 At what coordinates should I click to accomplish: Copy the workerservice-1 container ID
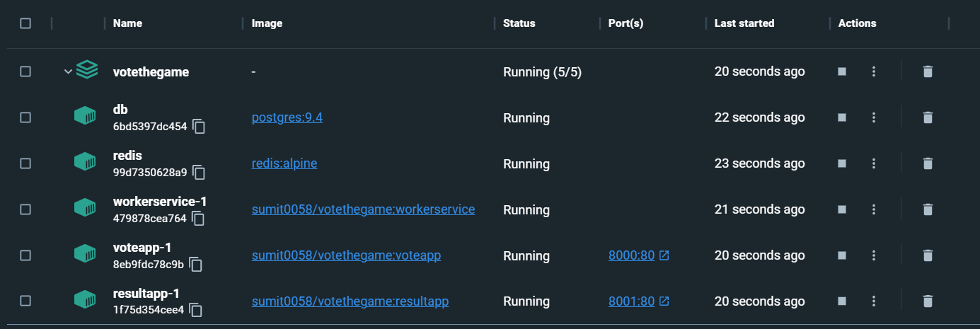pos(198,219)
